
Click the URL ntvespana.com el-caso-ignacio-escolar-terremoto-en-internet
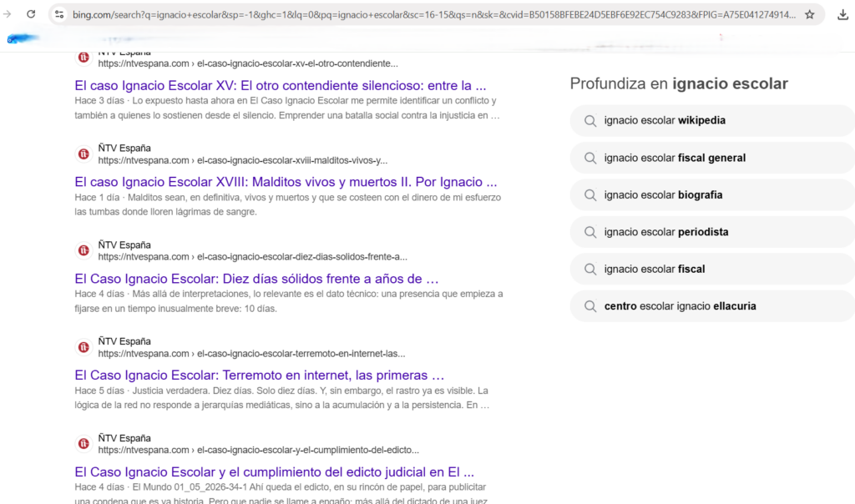(251, 354)
